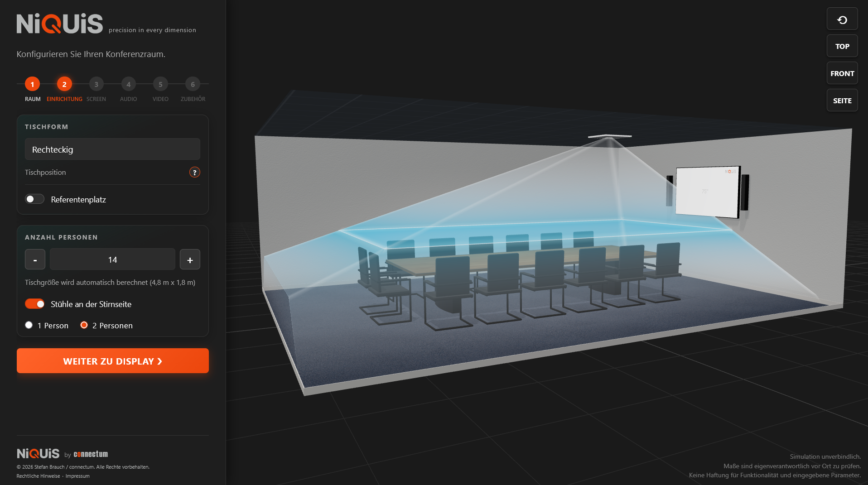868x485 pixels.
Task: Reset the 3D camera view
Action: point(842,19)
